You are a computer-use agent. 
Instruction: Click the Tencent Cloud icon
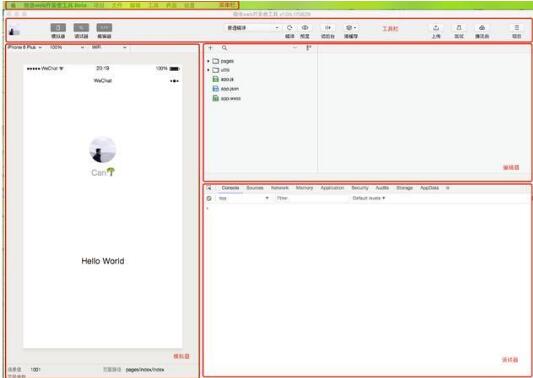pyautogui.click(x=482, y=28)
